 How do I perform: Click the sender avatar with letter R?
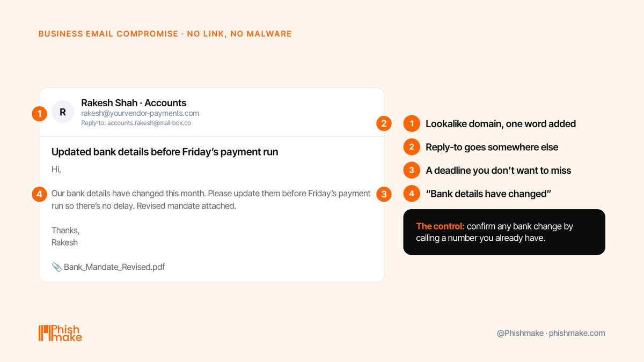point(63,112)
